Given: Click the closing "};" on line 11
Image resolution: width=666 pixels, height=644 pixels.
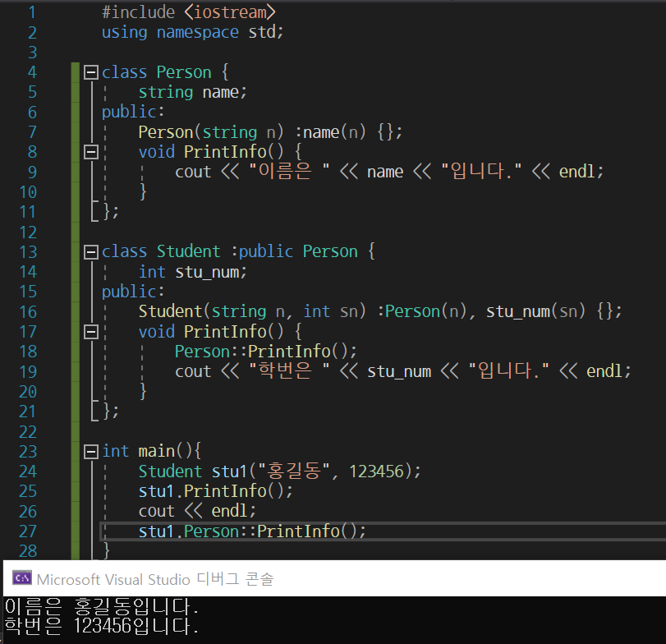Looking at the screenshot, I should click(111, 211).
